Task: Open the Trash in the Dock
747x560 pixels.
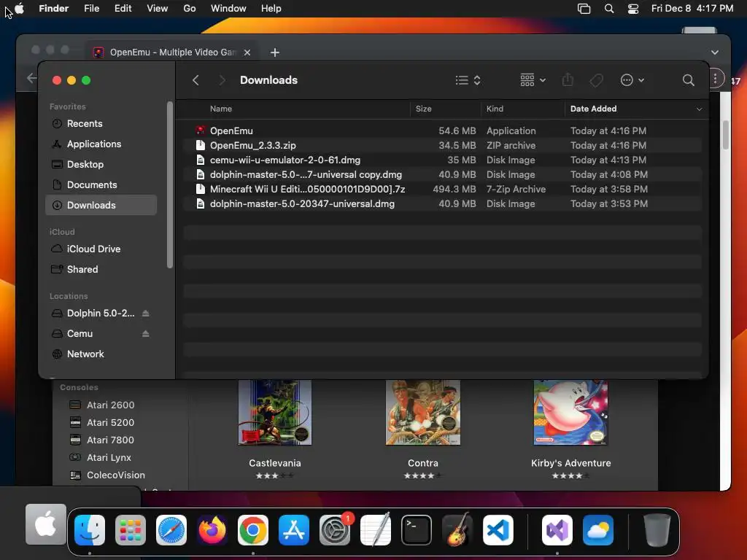Action: coord(657,530)
